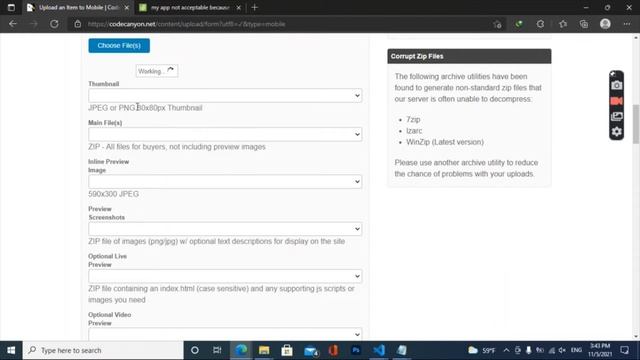Open the volume control in tray
Screen dimensions: 640x360
pyautogui.click(x=562, y=350)
